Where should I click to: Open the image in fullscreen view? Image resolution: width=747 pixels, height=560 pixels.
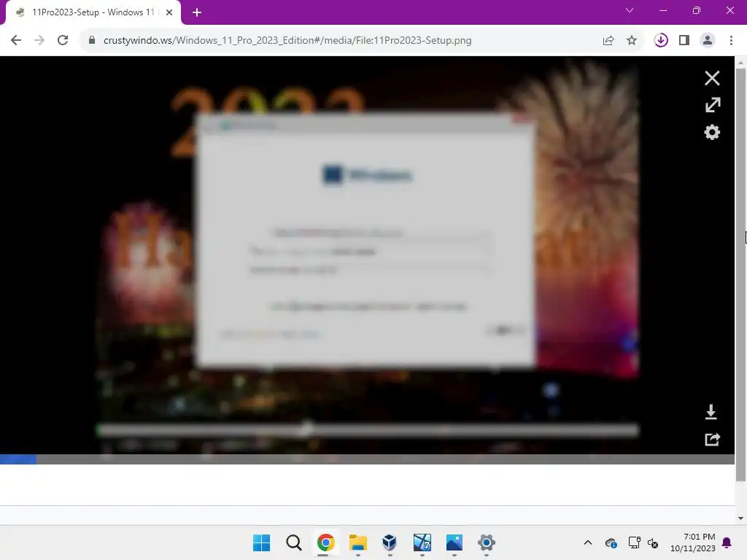click(712, 105)
